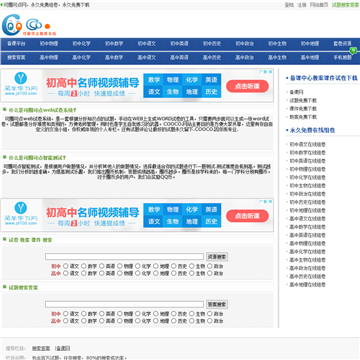Open 高中英语 in the navigation bar
360x360 pixels.
click(179, 58)
